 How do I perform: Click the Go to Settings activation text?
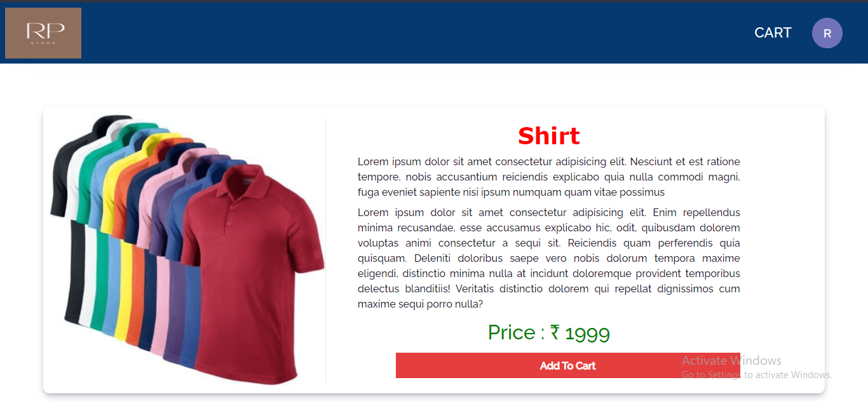[x=757, y=375]
